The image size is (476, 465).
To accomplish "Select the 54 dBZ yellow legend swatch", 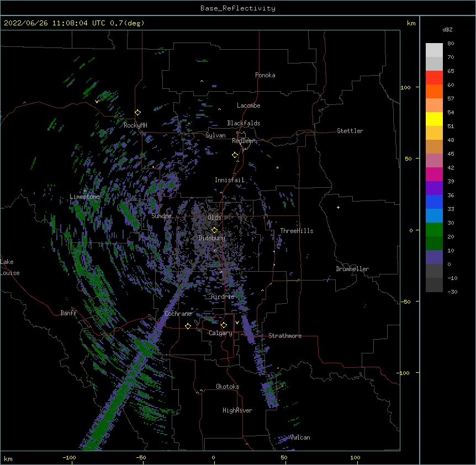I will tap(434, 119).
